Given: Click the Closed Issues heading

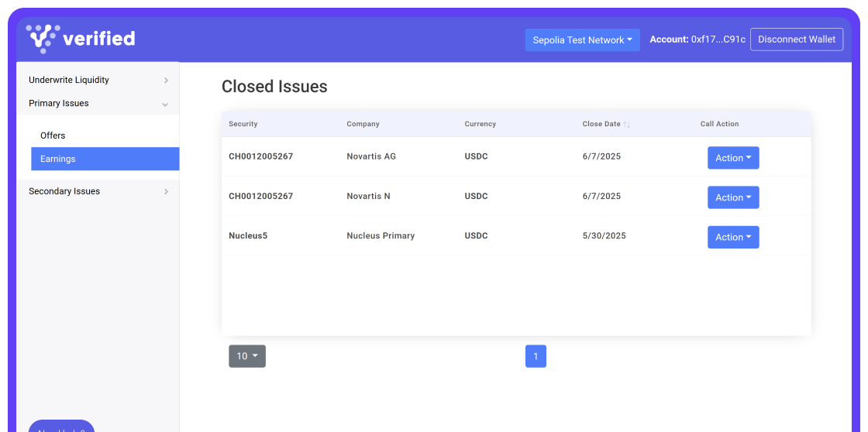Looking at the screenshot, I should [274, 87].
